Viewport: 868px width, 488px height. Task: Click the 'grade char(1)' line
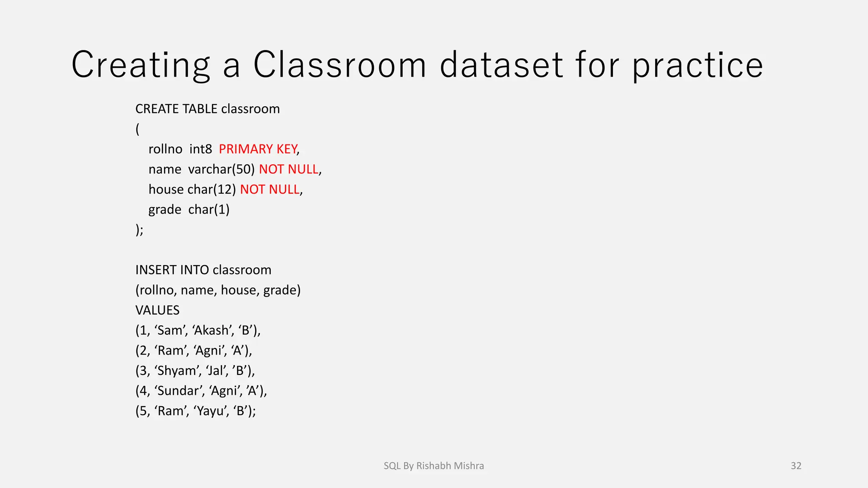tap(189, 210)
